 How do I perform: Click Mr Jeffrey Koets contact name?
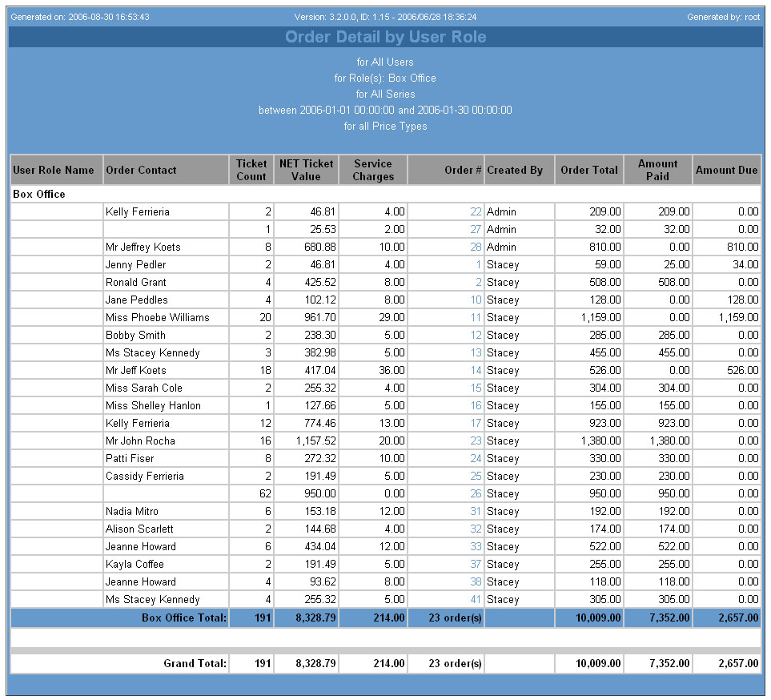143,247
